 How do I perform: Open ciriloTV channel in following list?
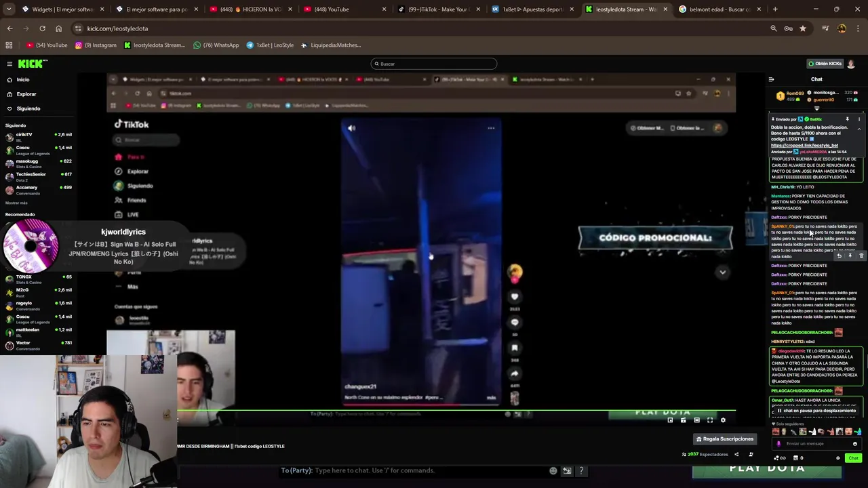coord(39,136)
